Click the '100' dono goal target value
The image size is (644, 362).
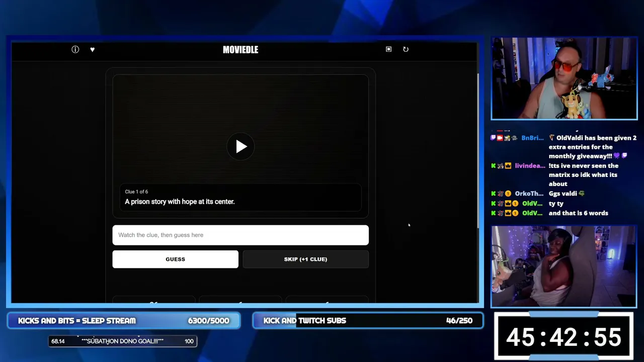pyautogui.click(x=189, y=341)
